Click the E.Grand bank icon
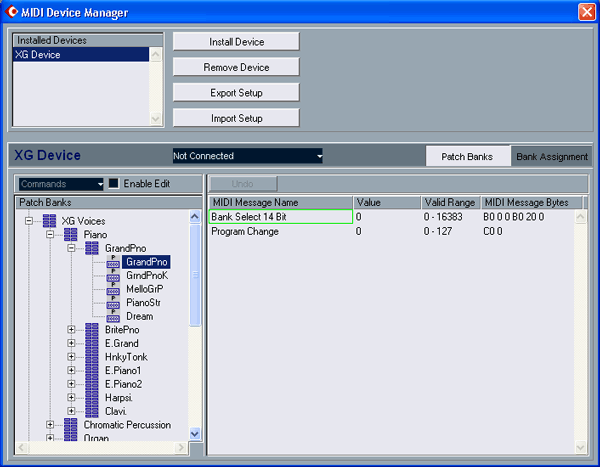 coord(92,343)
